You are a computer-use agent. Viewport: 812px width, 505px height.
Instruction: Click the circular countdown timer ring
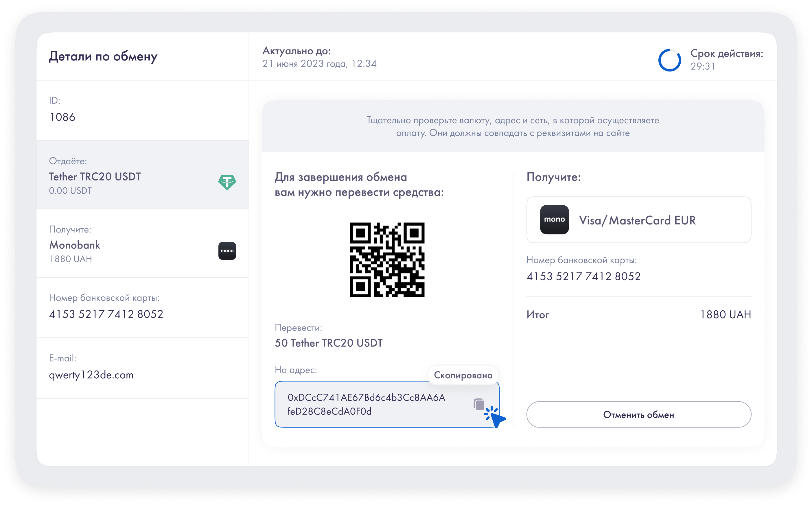[669, 60]
